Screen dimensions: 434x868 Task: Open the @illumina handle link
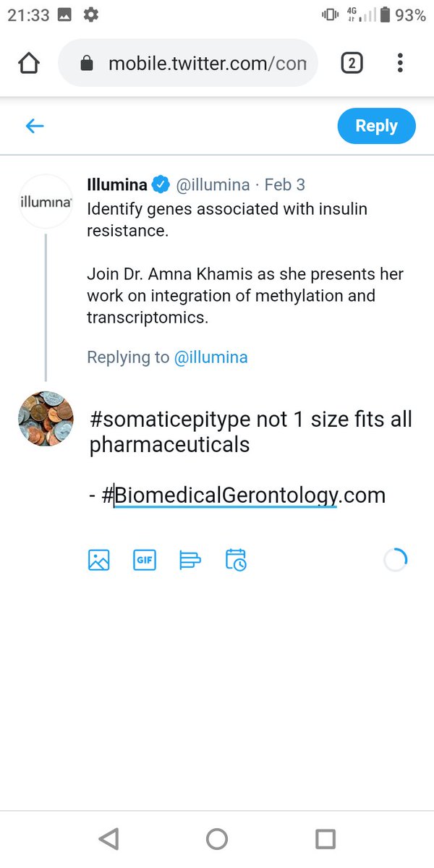coord(210,357)
